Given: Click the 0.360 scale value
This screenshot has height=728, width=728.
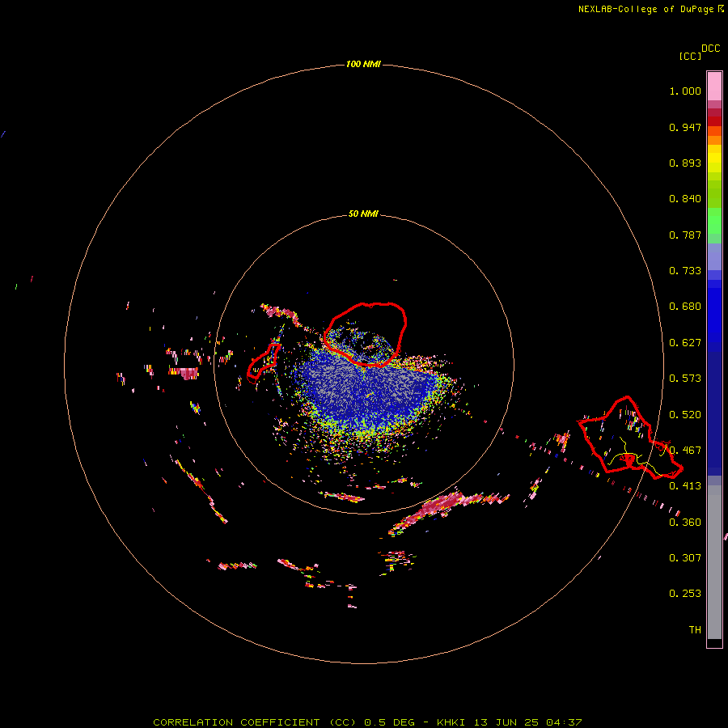Looking at the screenshot, I should click(x=685, y=523).
